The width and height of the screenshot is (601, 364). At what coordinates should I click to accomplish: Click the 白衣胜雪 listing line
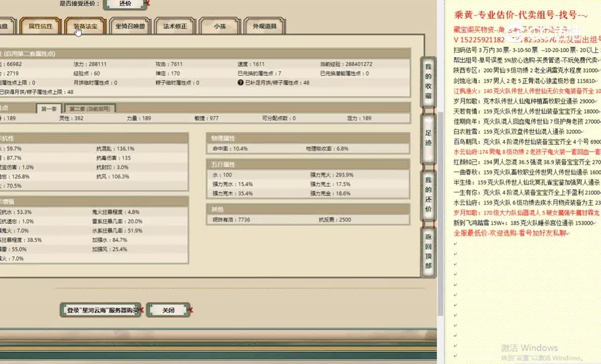coord(518,131)
